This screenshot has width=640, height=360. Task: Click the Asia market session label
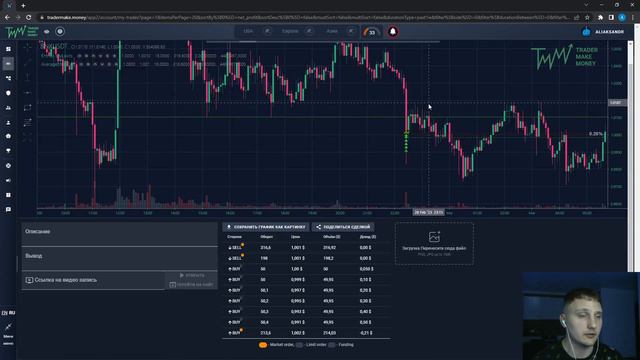(332, 31)
